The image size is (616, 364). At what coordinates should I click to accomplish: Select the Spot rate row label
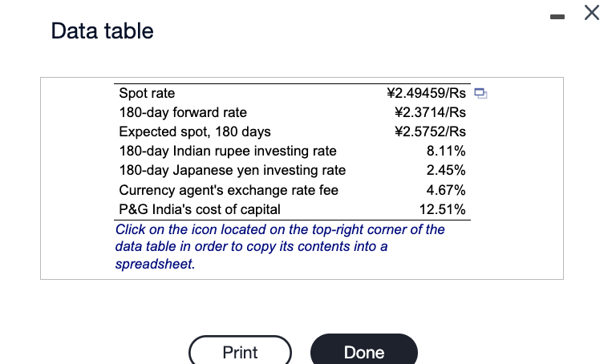point(147,93)
